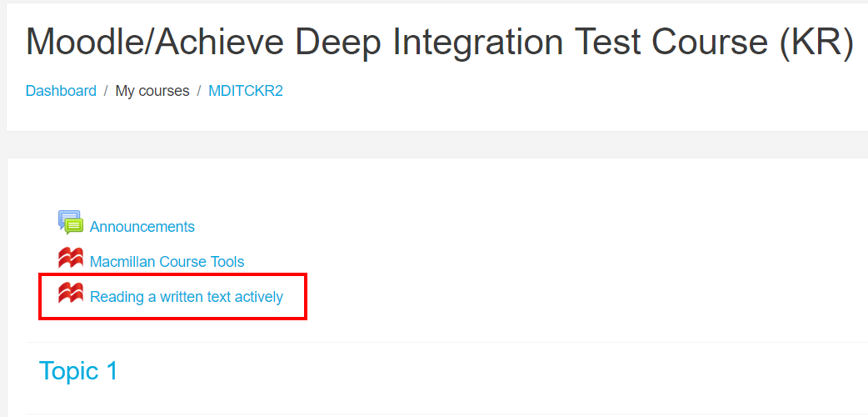Select My courses in the breadcrumb trail
Screen dimensions: 868x417
click(152, 91)
